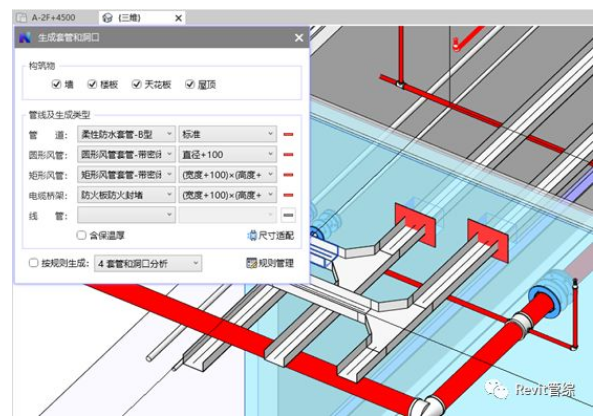Click the 3D view cube icon on the (三维) tab
The width and height of the screenshot is (603, 419).
(108, 18)
